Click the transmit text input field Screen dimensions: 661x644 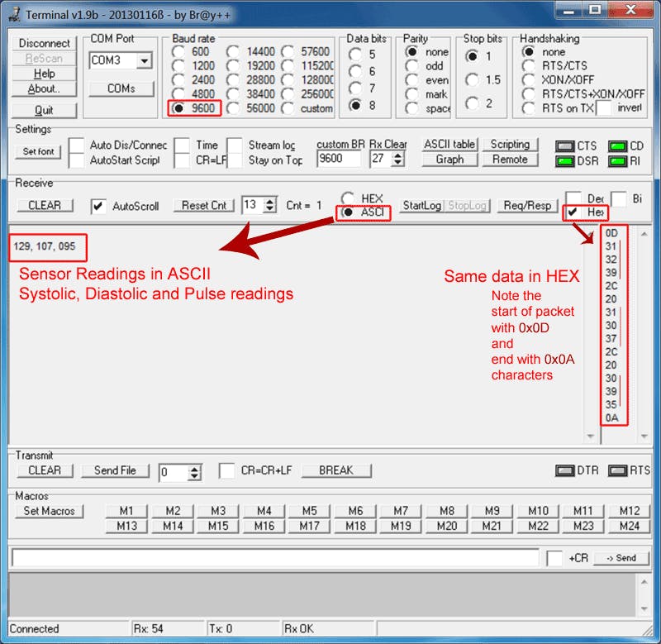pyautogui.click(x=275, y=558)
